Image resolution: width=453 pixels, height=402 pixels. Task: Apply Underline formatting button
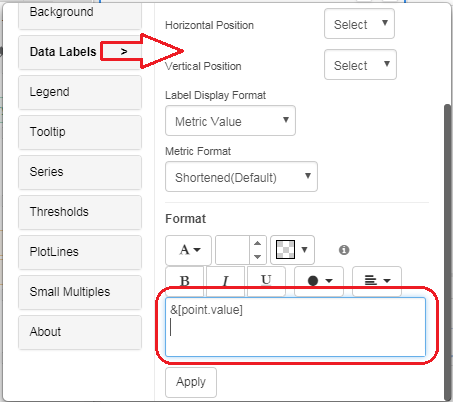point(266,281)
